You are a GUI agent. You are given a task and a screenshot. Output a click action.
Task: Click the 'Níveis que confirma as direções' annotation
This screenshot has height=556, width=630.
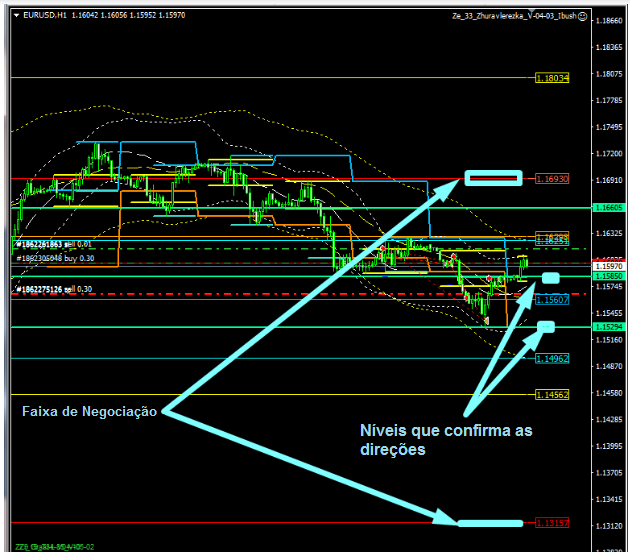tap(445, 440)
